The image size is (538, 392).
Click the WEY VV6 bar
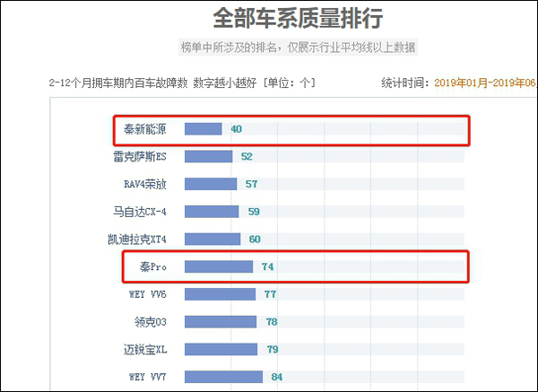pyautogui.click(x=221, y=294)
